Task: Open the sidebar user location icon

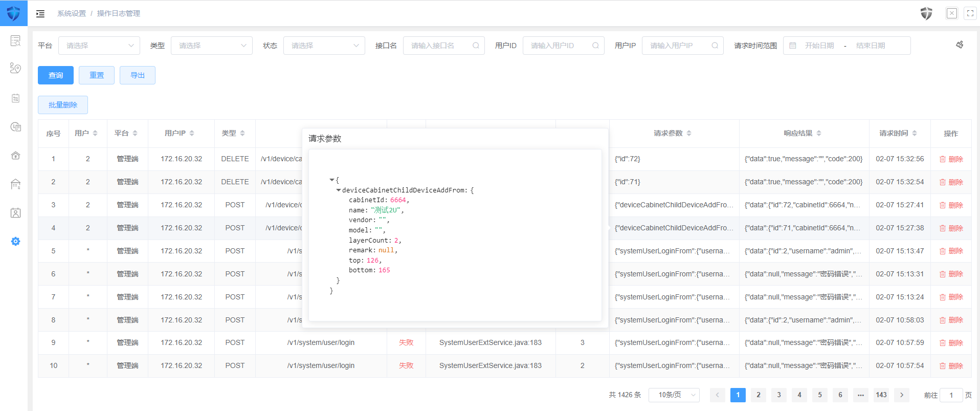Action: click(16, 68)
